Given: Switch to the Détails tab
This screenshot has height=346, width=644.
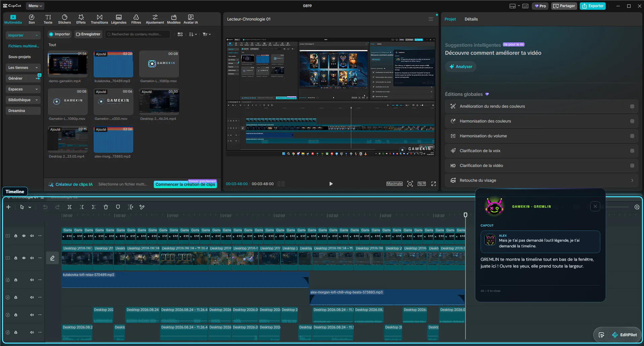Looking at the screenshot, I should tap(471, 19).
